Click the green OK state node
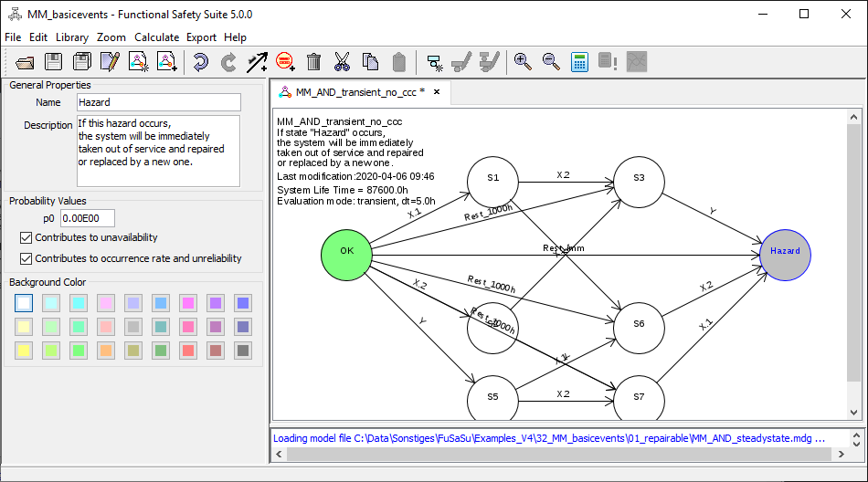The image size is (868, 482). [346, 250]
